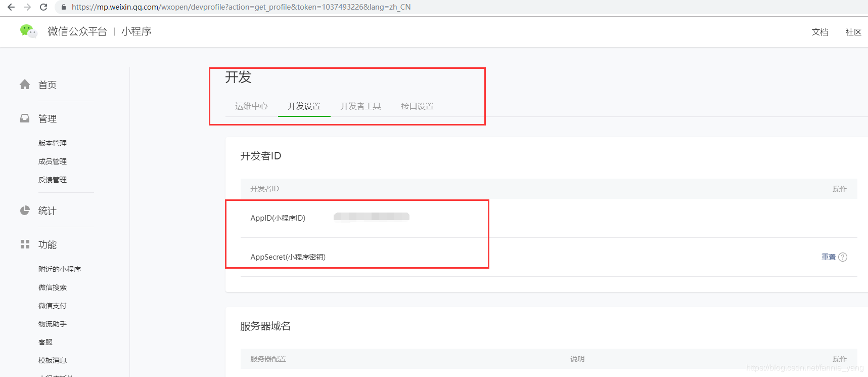Screen dimensions: 868x377
Task: Reload the page with the refresh icon
Action: coord(43,7)
